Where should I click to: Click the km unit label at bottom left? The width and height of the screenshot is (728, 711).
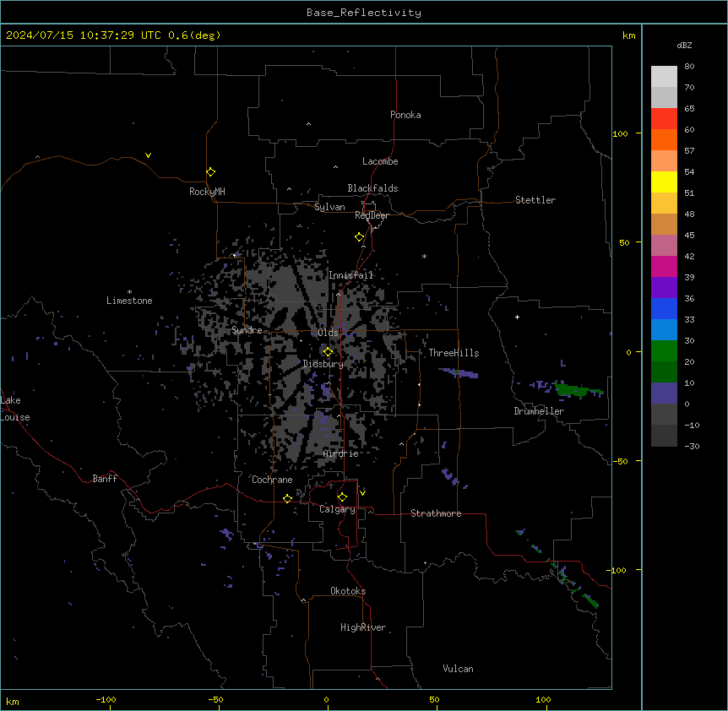(12, 701)
